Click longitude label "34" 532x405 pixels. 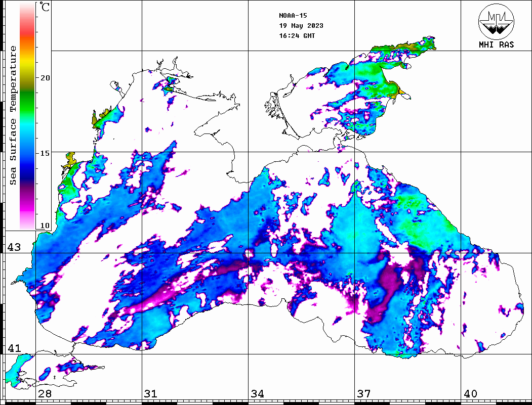click(257, 394)
